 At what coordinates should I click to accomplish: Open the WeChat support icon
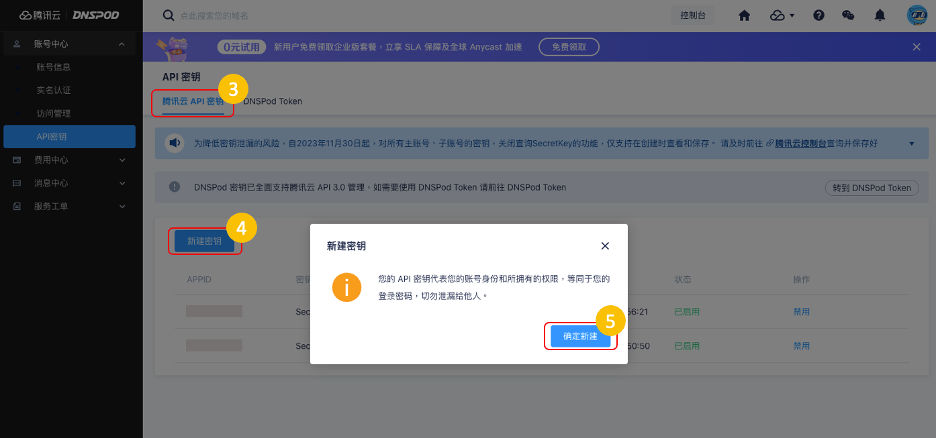(849, 16)
